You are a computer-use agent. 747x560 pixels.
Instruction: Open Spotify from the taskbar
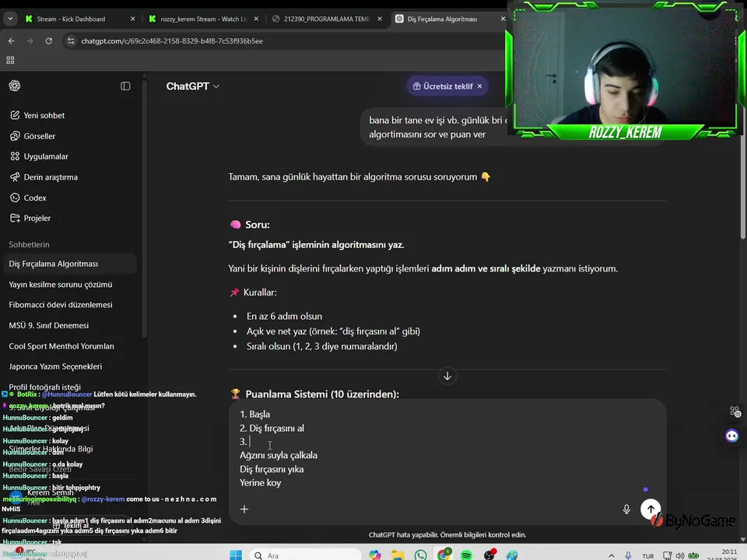(x=466, y=555)
